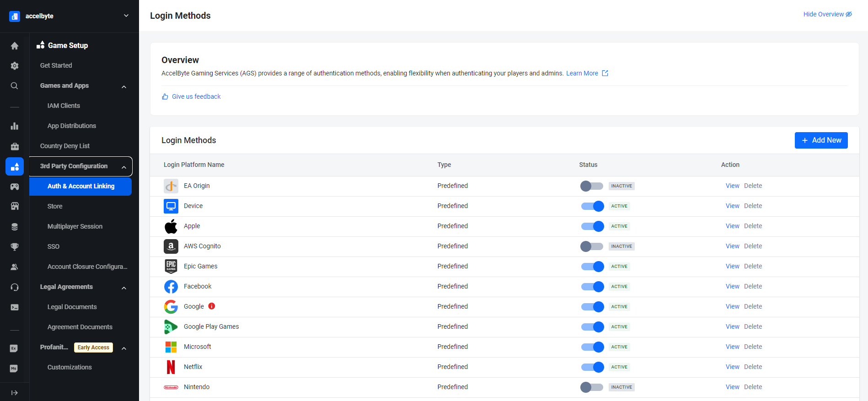Viewport: 868px width, 401px height.
Task: Click the external link icon beside Learn More
Action: [605, 73]
